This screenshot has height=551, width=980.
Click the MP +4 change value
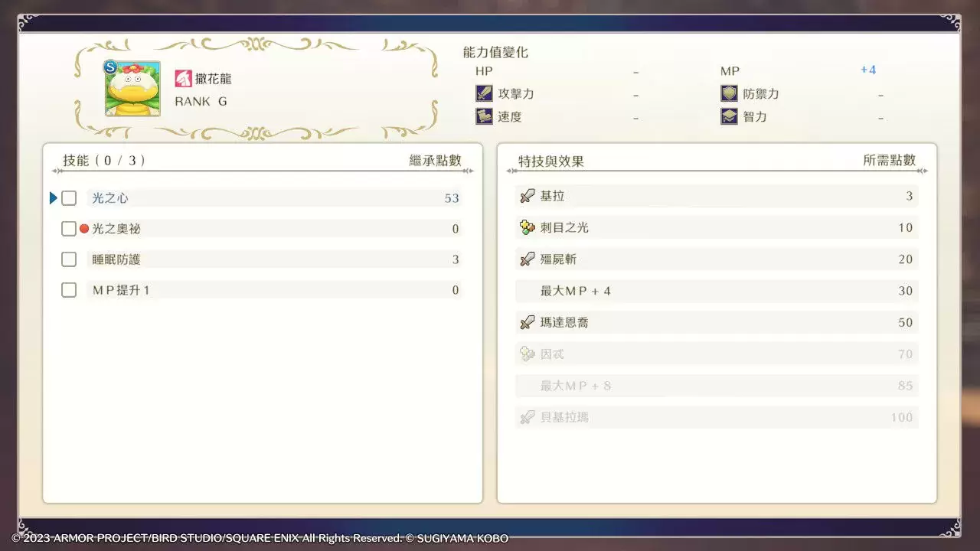pyautogui.click(x=867, y=70)
